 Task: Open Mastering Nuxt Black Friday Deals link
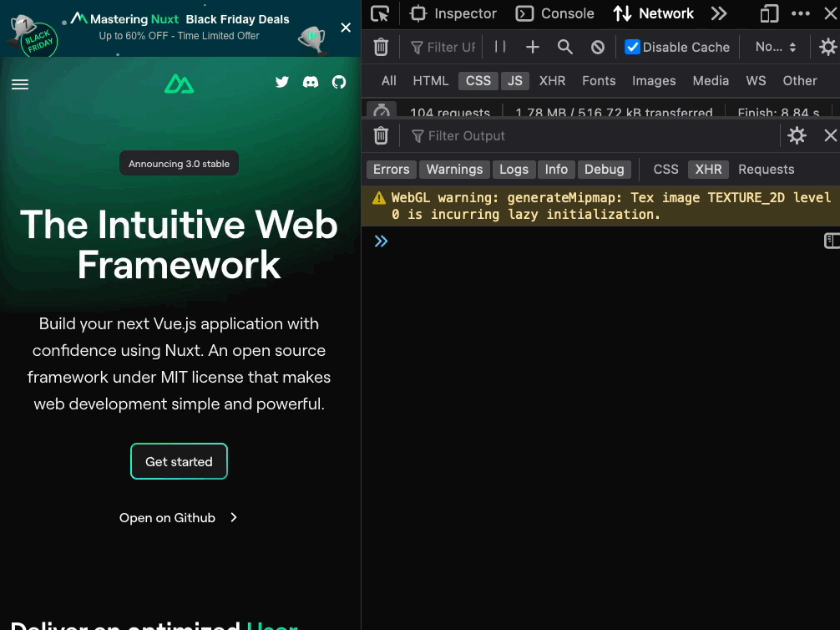(180, 27)
